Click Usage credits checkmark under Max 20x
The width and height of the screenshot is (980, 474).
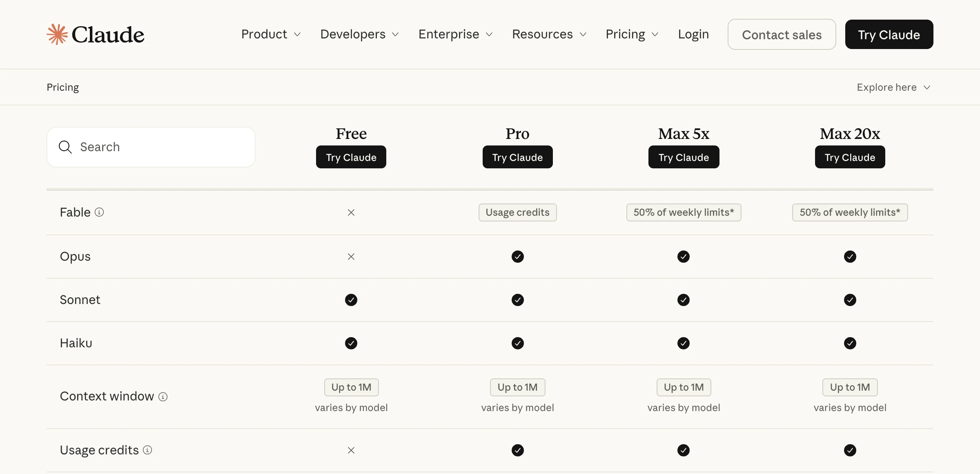pos(850,450)
